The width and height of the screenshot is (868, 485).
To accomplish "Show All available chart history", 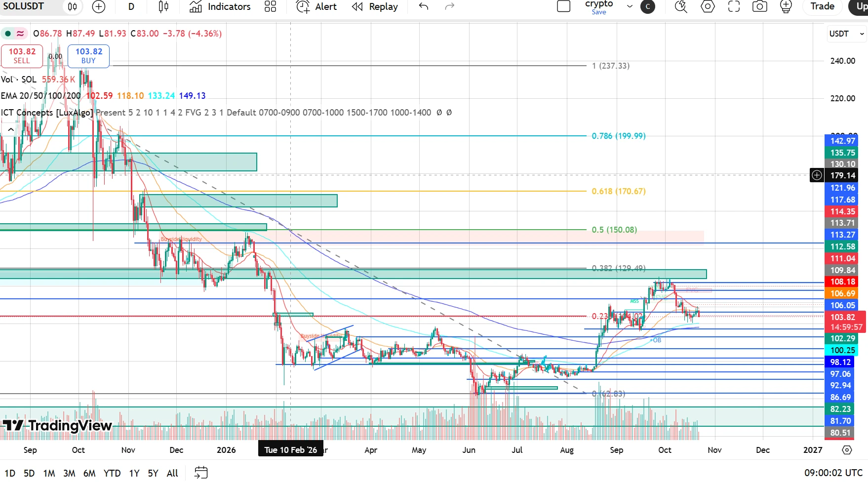I will (172, 473).
